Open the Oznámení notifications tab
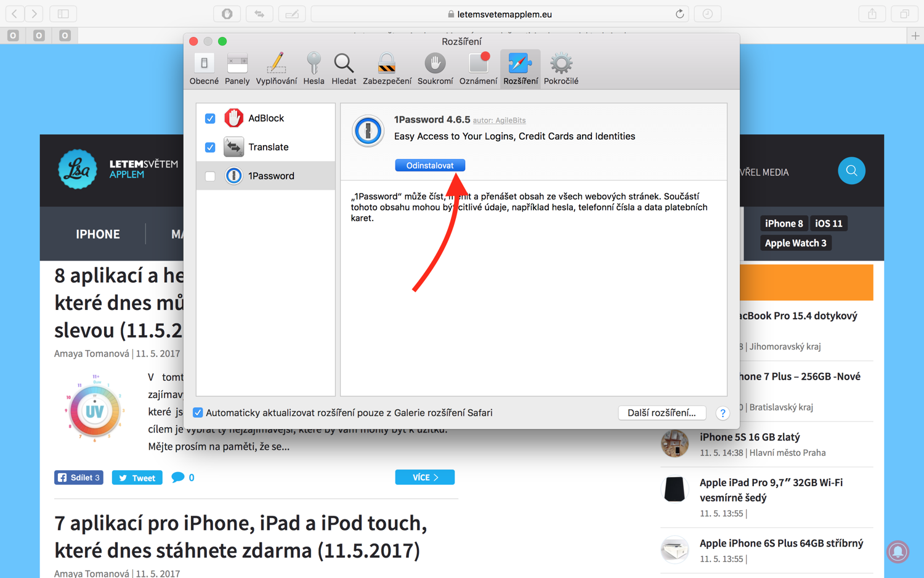 [x=478, y=69]
